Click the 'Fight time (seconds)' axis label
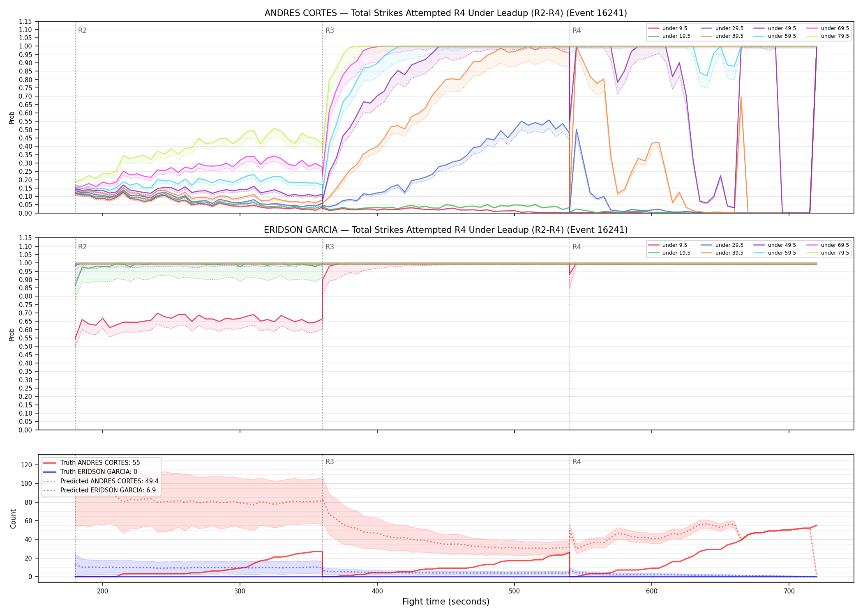This screenshot has width=863, height=616. point(446,602)
